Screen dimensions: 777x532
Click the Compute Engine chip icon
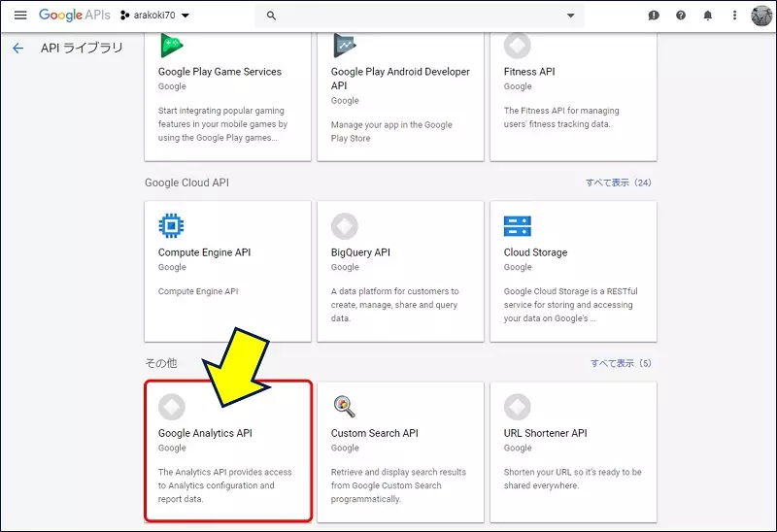pyautogui.click(x=172, y=226)
